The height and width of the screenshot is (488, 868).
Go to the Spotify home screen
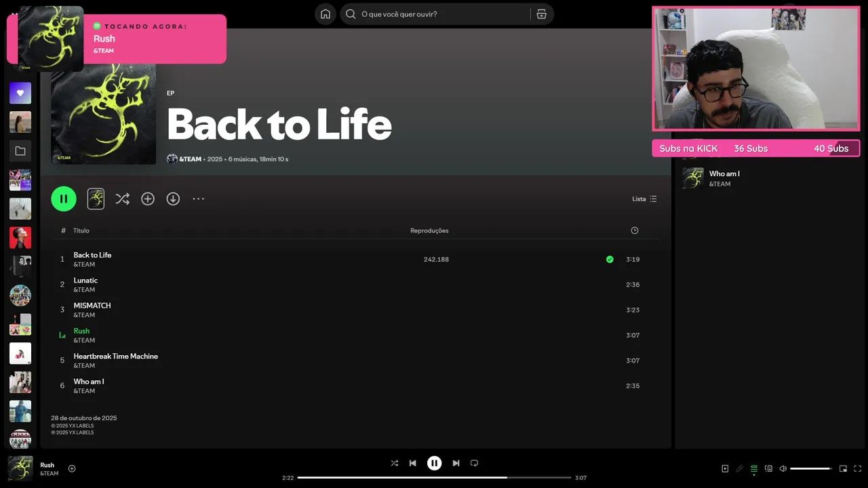(x=325, y=14)
